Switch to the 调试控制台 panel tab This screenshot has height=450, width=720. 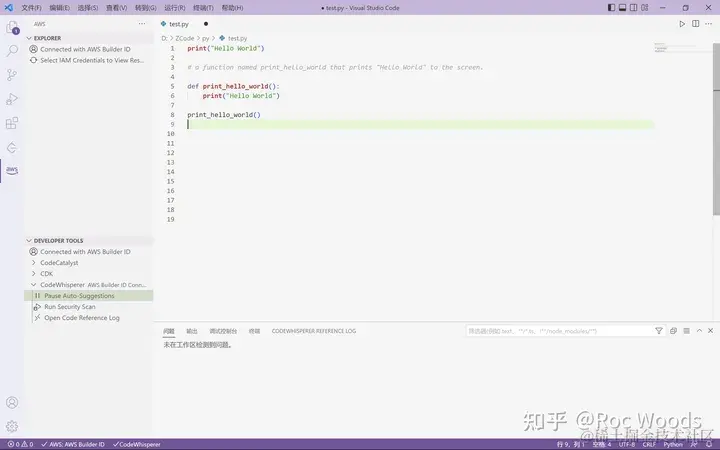point(223,331)
